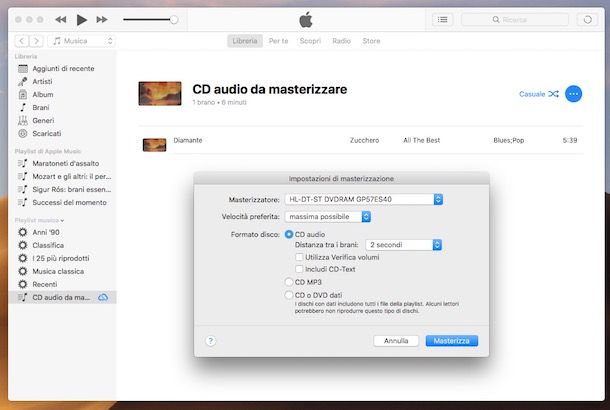610x410 pixels.
Task: Open the Scopri tab
Action: (x=310, y=41)
